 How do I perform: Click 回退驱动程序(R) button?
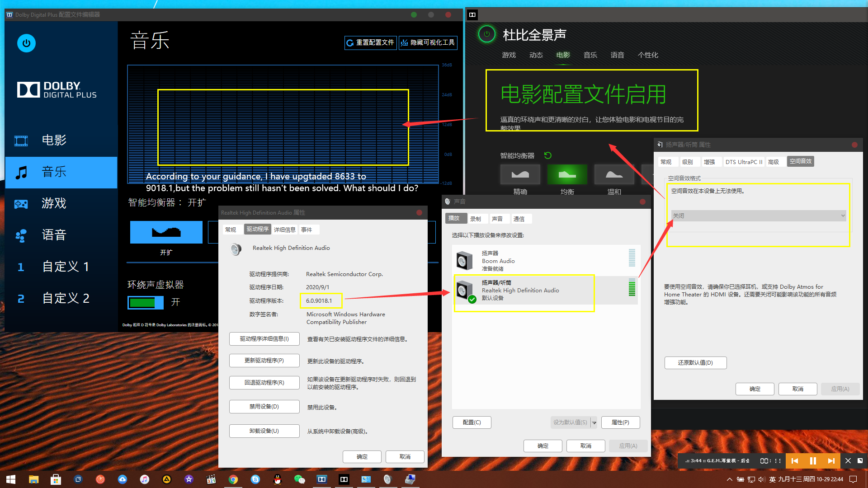click(x=264, y=383)
